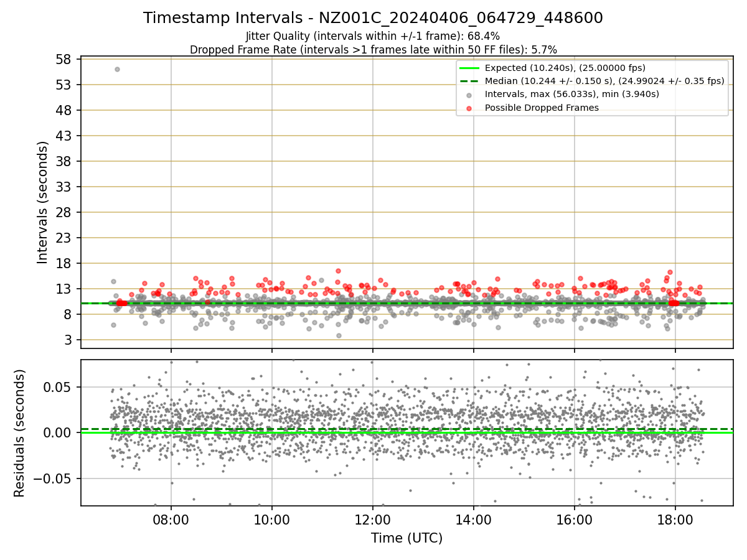This screenshot has height=560, width=747.
Task: Click the "Residuals (seconds)" y-axis label
Action: click(20, 433)
